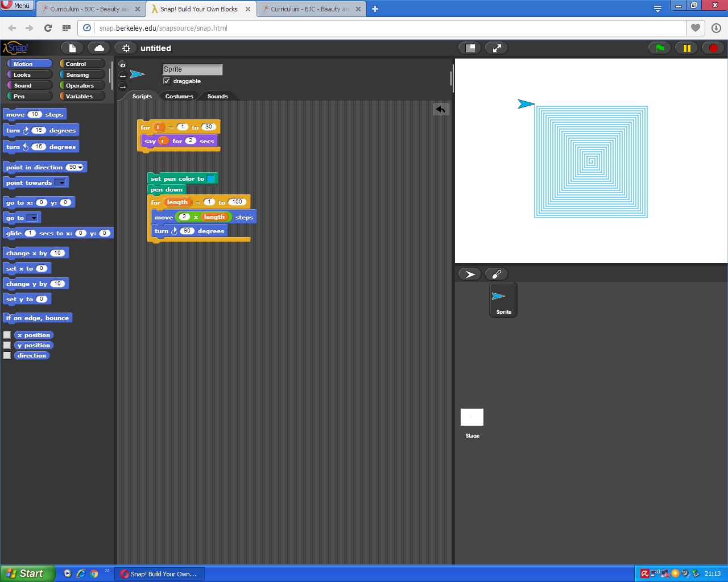
Task: Enable y position watcher checkbox
Action: (x=7, y=346)
